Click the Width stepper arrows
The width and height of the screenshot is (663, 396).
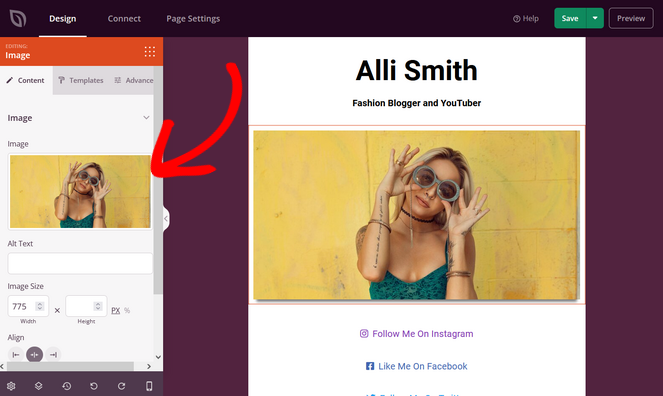40,306
